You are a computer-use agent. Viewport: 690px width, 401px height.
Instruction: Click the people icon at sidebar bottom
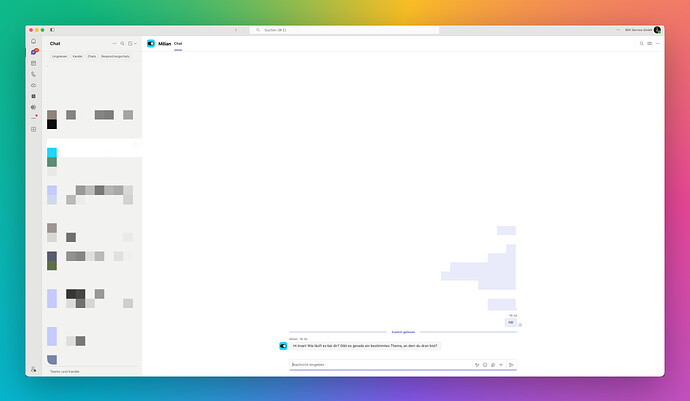click(x=33, y=369)
